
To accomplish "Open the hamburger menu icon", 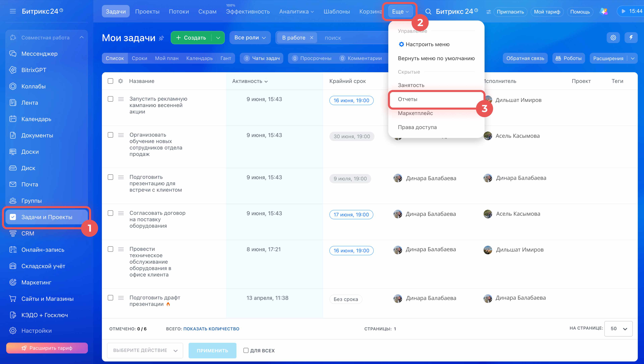I will tap(13, 11).
